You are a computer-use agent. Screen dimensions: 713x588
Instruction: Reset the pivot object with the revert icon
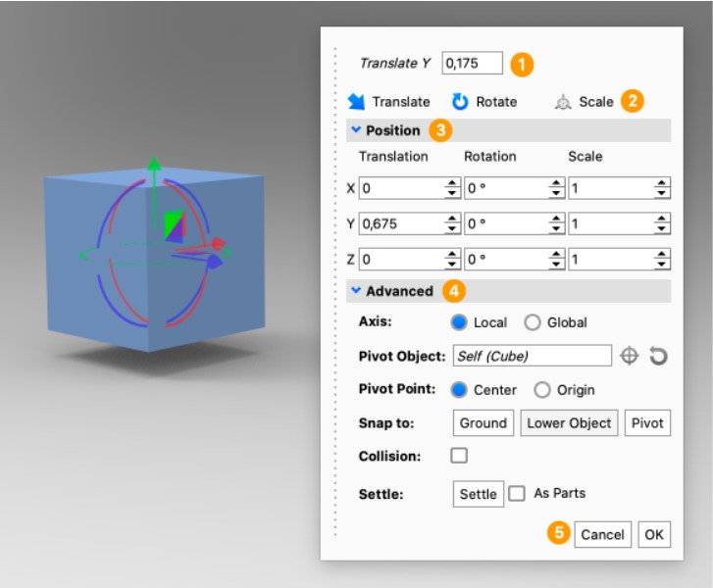pyautogui.click(x=658, y=356)
